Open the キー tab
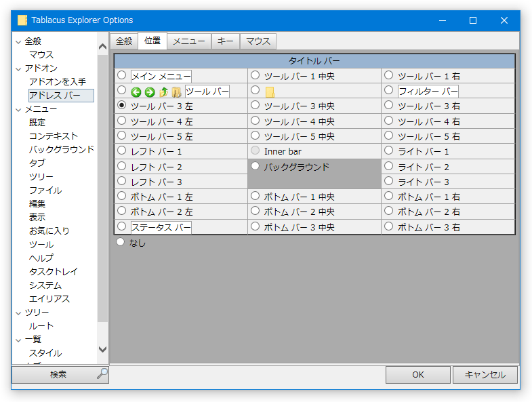 (x=225, y=41)
